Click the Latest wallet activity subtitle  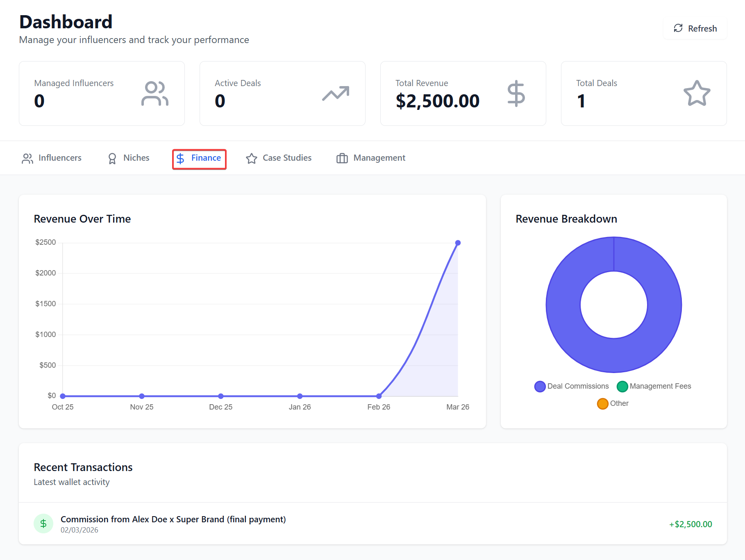(x=72, y=482)
